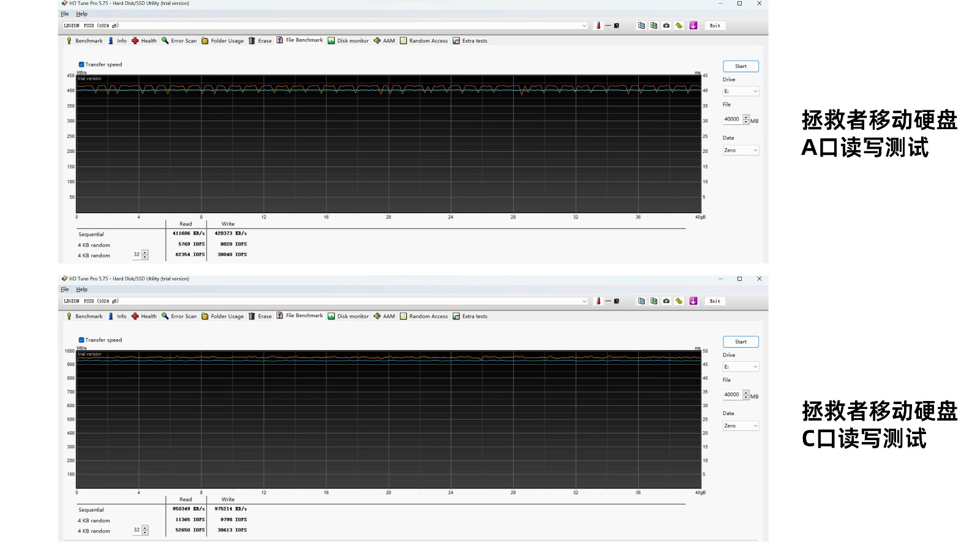Expand the Drive dropdown in top window
The image size is (980, 551).
[741, 91]
